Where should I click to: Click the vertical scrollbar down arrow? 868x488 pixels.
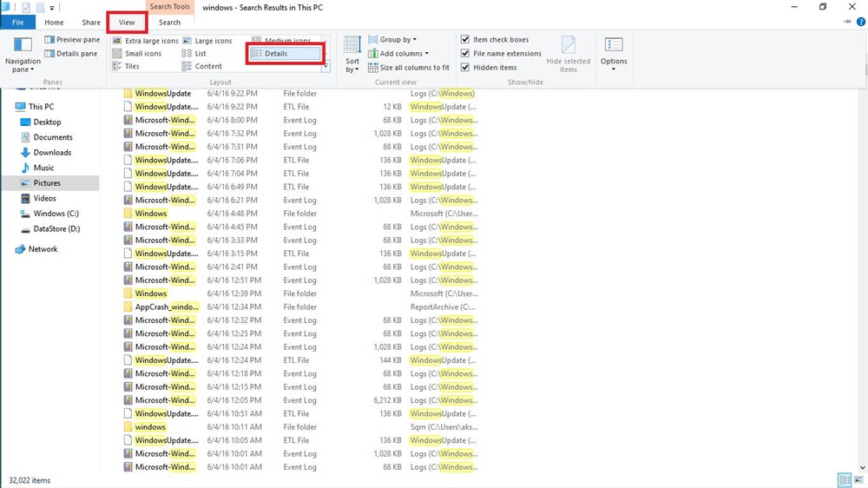coord(863,468)
